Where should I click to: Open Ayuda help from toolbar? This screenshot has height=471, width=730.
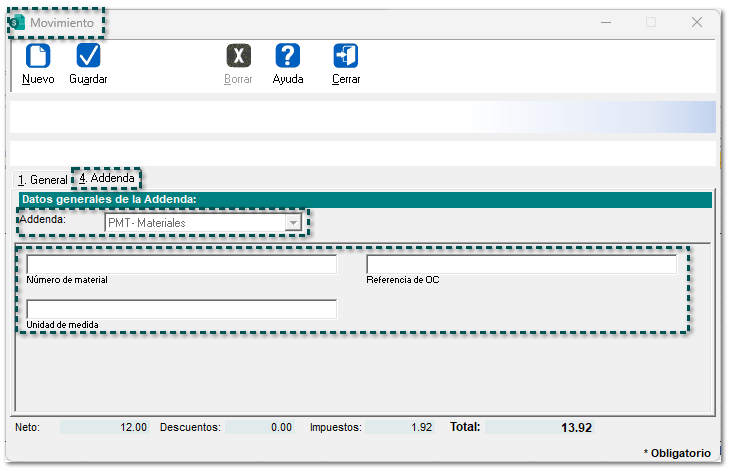pyautogui.click(x=288, y=57)
